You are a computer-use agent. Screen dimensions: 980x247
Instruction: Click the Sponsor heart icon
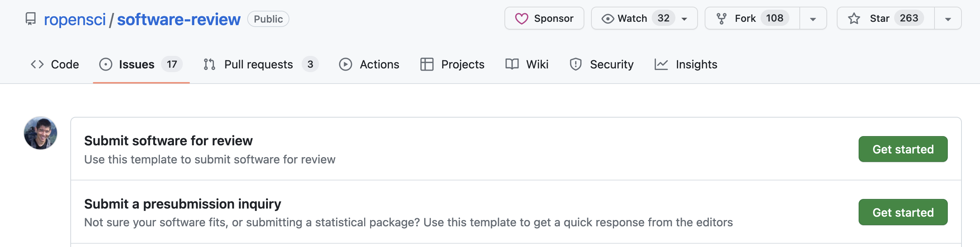coord(521,18)
